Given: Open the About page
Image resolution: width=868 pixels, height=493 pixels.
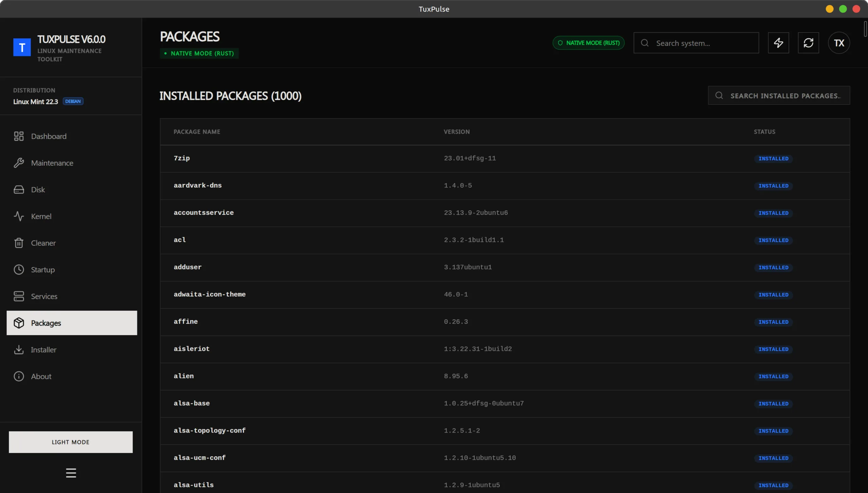Looking at the screenshot, I should click(x=41, y=376).
